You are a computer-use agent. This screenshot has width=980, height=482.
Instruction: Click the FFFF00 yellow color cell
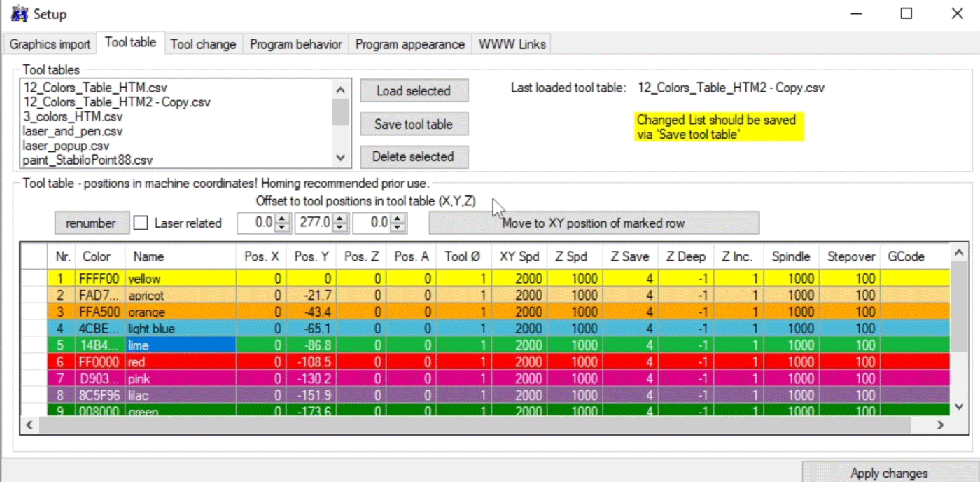pos(98,279)
